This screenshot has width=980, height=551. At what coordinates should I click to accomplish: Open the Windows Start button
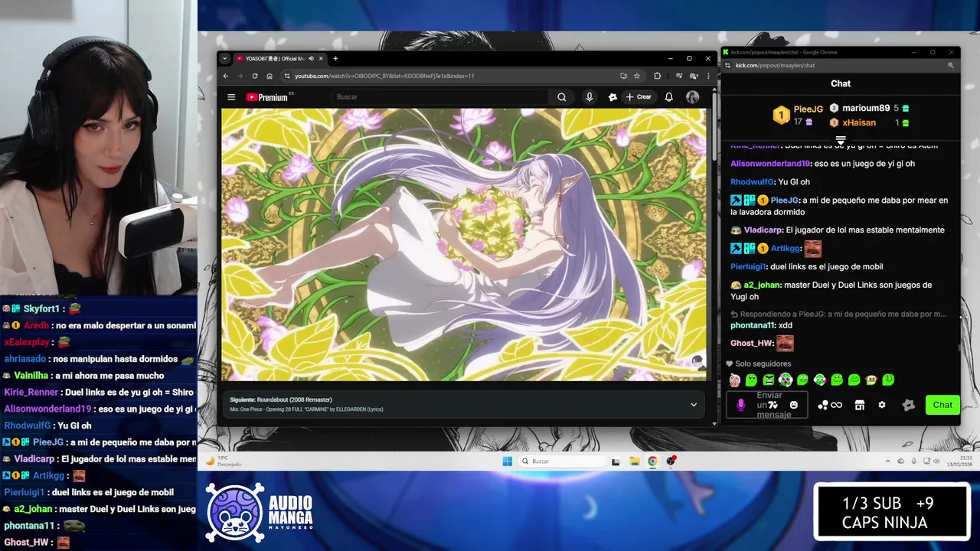point(507,461)
